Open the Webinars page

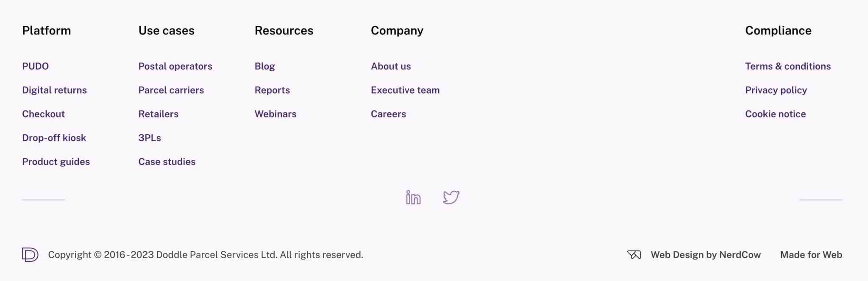pos(275,114)
